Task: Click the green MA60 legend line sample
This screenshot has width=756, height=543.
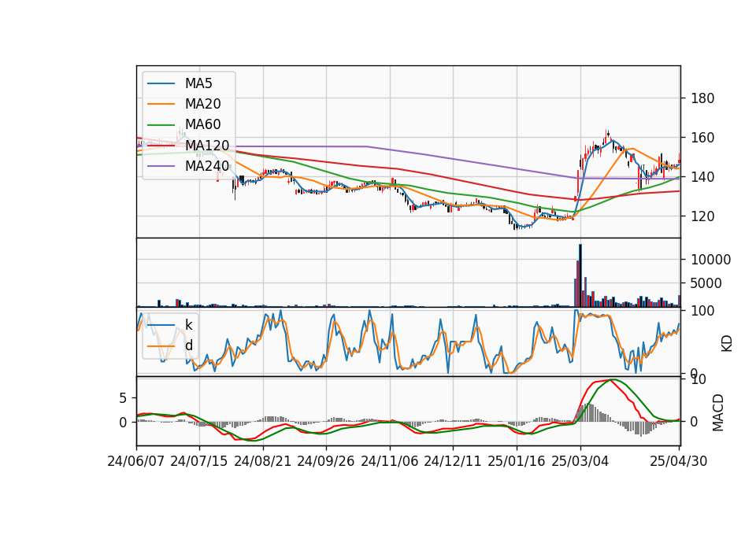Action: click(x=161, y=125)
